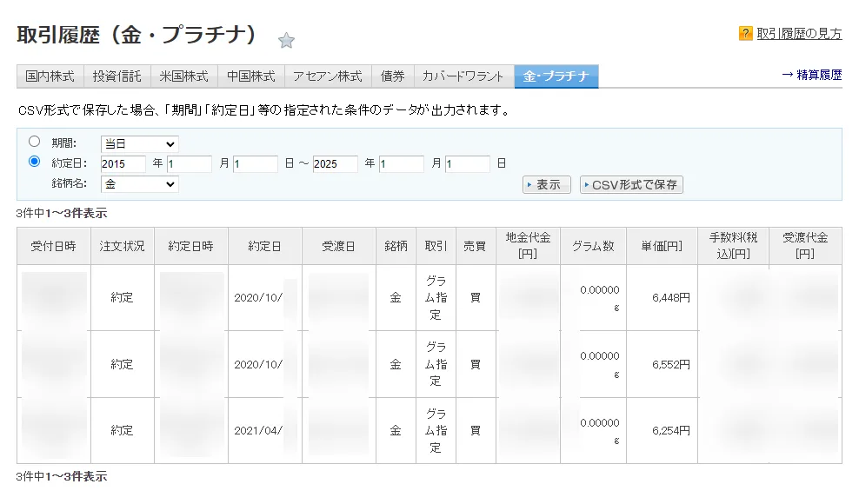Click the favorite star icon beside title
859x504 pixels.
coord(286,40)
